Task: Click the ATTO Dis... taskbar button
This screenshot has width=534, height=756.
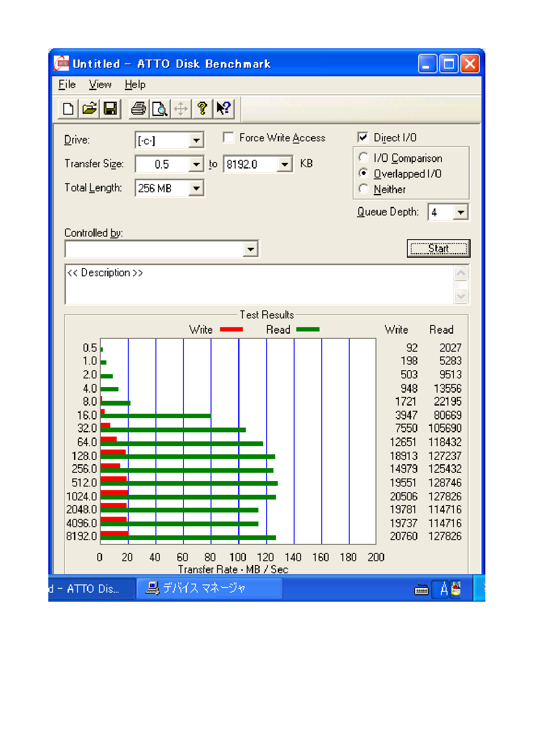Action: pyautogui.click(x=92, y=589)
